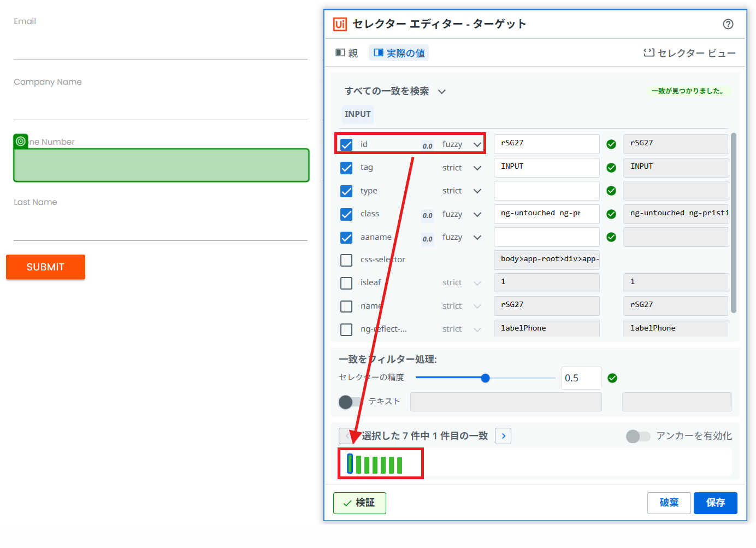The width and height of the screenshot is (756, 548).
Task: Uncheck the tag attribute checkbox
Action: pos(346,168)
